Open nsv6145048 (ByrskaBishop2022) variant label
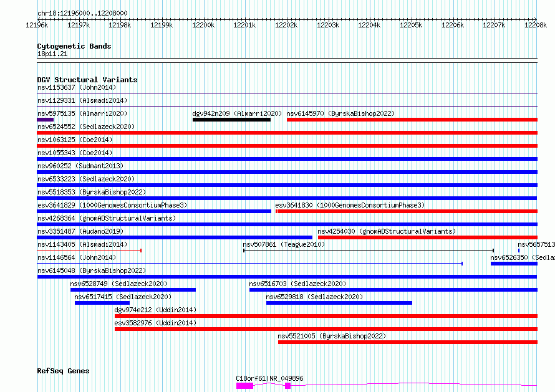This screenshot has height=392, width=555. click(x=92, y=270)
